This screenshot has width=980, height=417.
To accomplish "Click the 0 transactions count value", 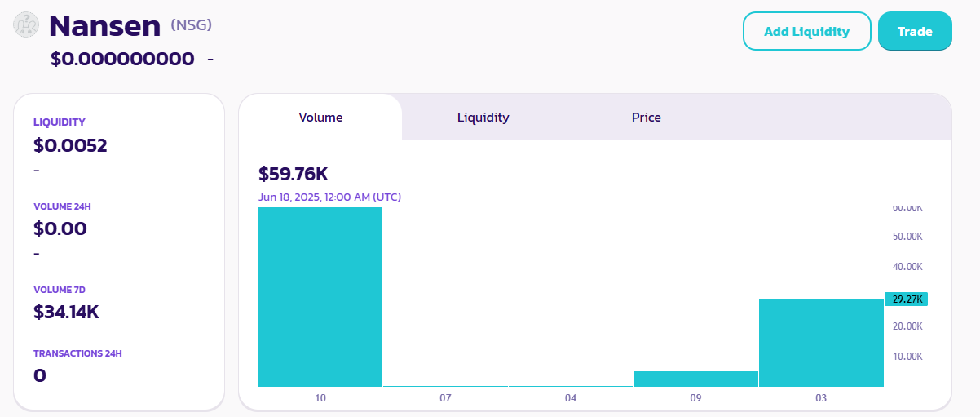I will (x=39, y=376).
